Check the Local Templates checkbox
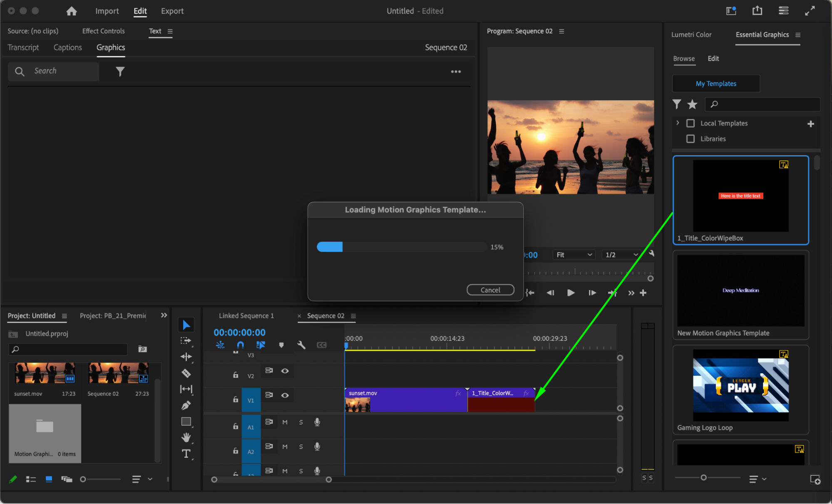 coord(690,123)
